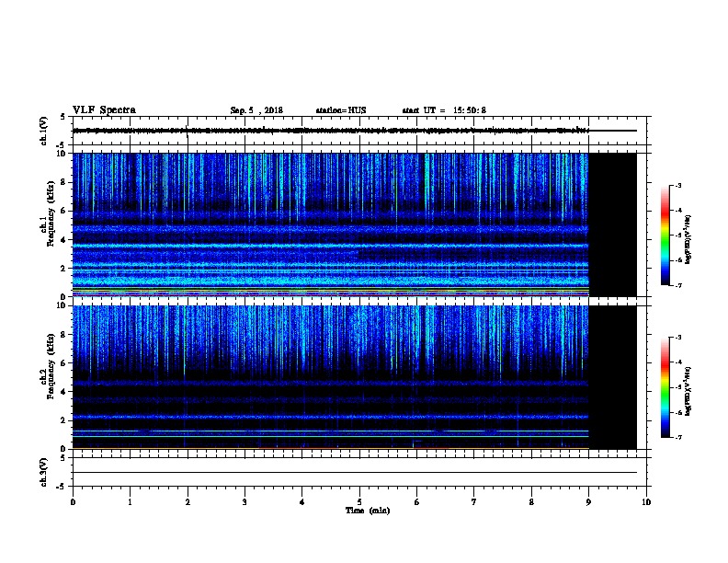The height and width of the screenshot is (563, 728).
Task: Click the ch.1 waveform trace panel
Action: tap(359, 131)
